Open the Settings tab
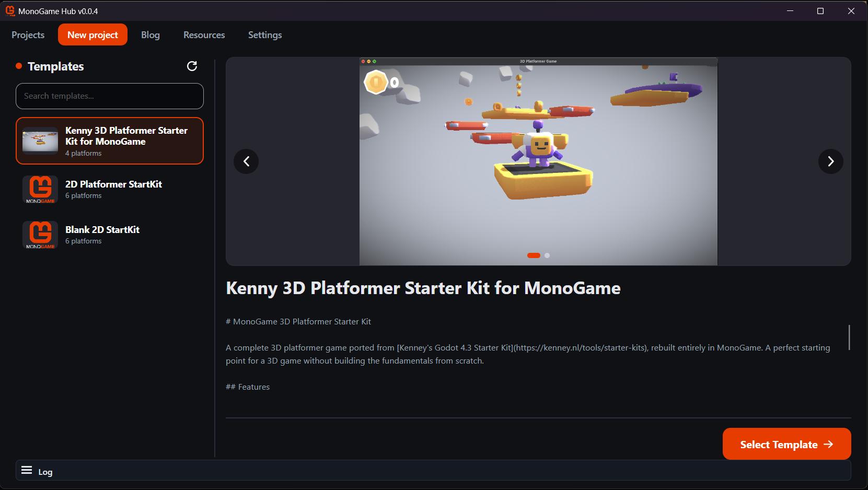868x490 pixels. 265,35
